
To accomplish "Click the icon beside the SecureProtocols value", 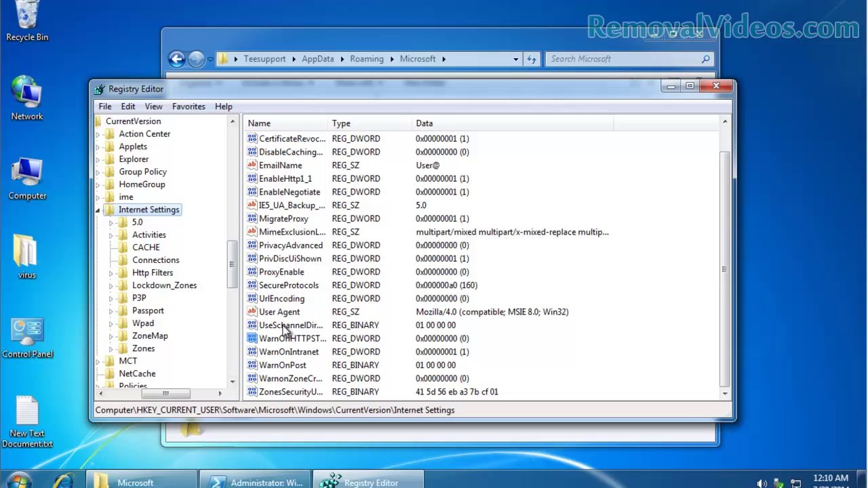I will (252, 285).
